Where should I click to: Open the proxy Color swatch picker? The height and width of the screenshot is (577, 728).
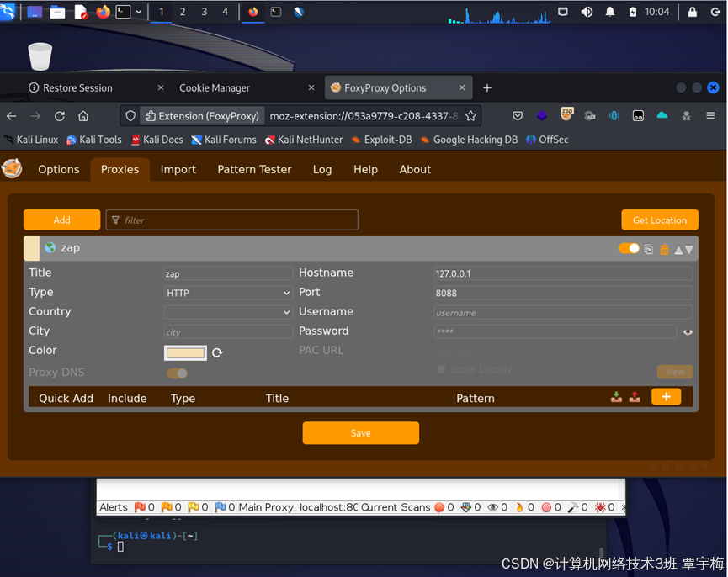pos(185,352)
